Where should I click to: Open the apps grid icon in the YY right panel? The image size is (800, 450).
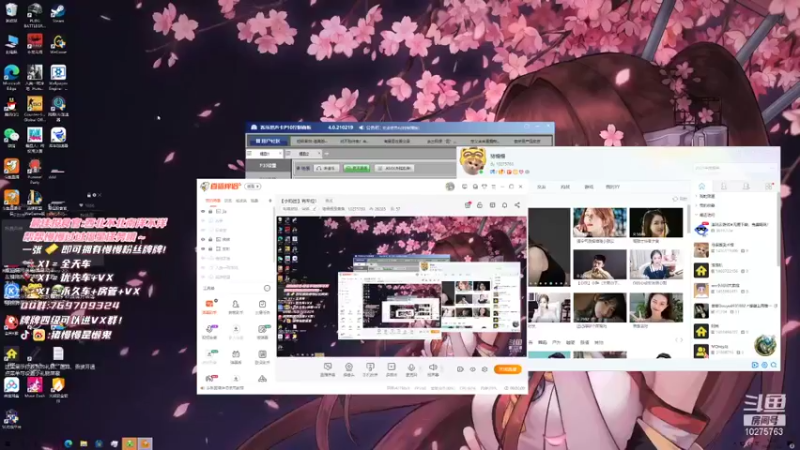[768, 186]
